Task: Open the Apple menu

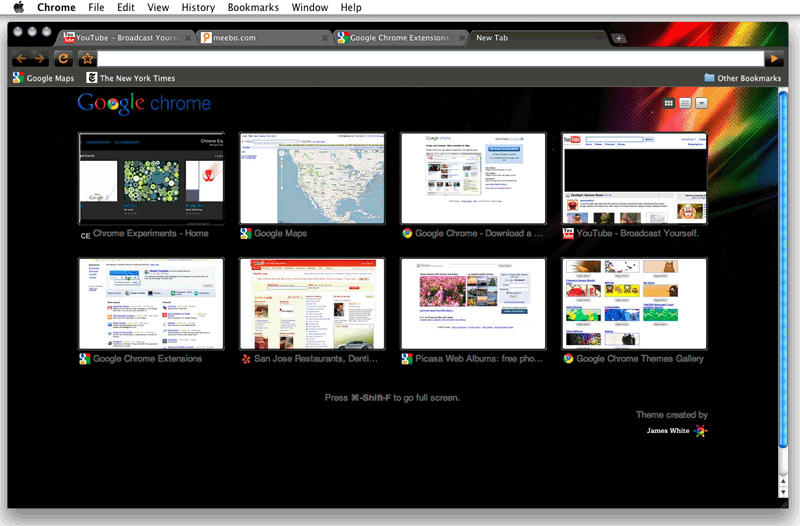Action: coord(18,7)
